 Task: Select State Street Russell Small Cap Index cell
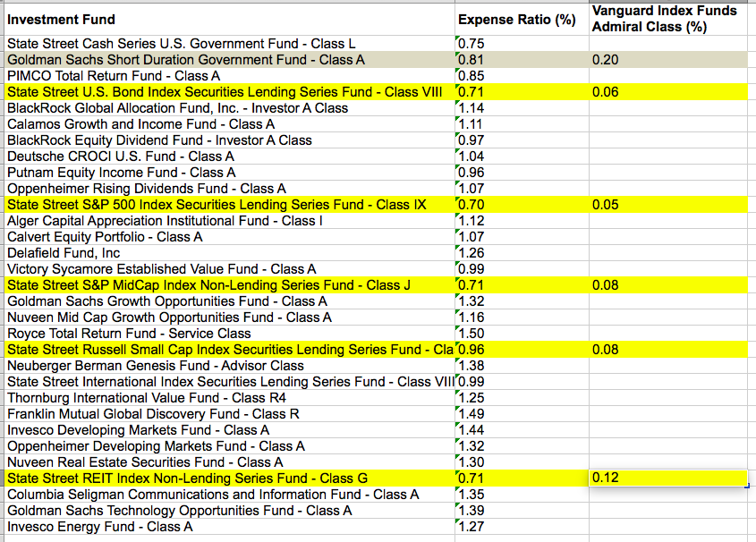coord(230,350)
